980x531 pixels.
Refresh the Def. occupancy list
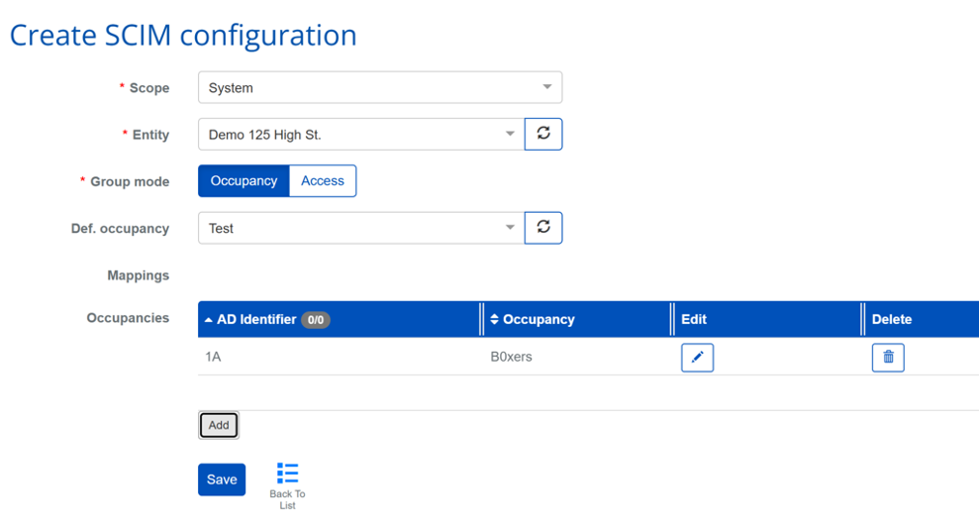pyautogui.click(x=543, y=228)
